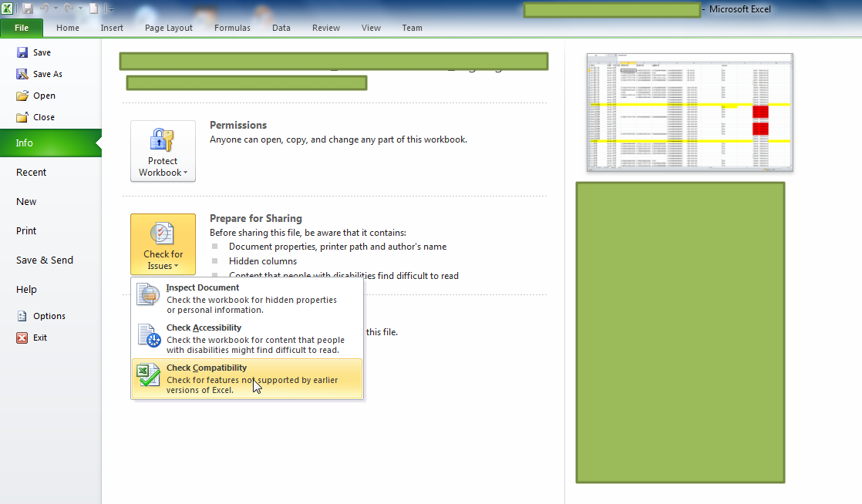862x504 pixels.
Task: Click the Open folder icon
Action: tap(22, 96)
